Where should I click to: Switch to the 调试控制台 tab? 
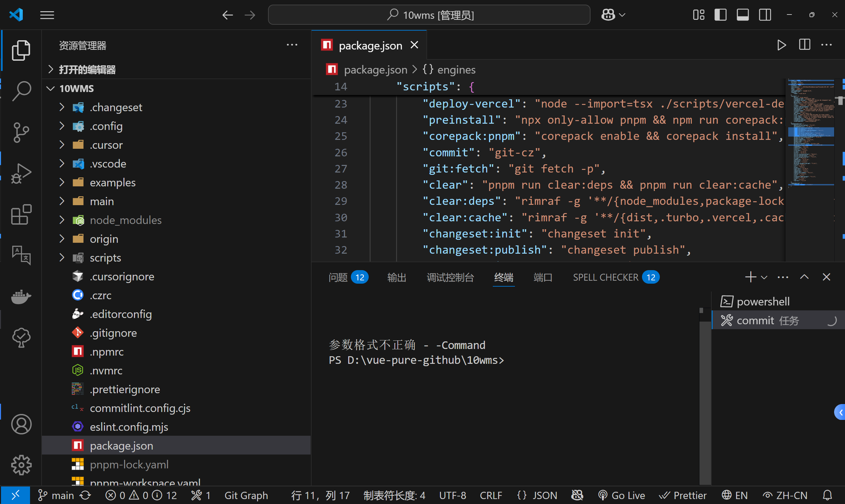pos(450,277)
